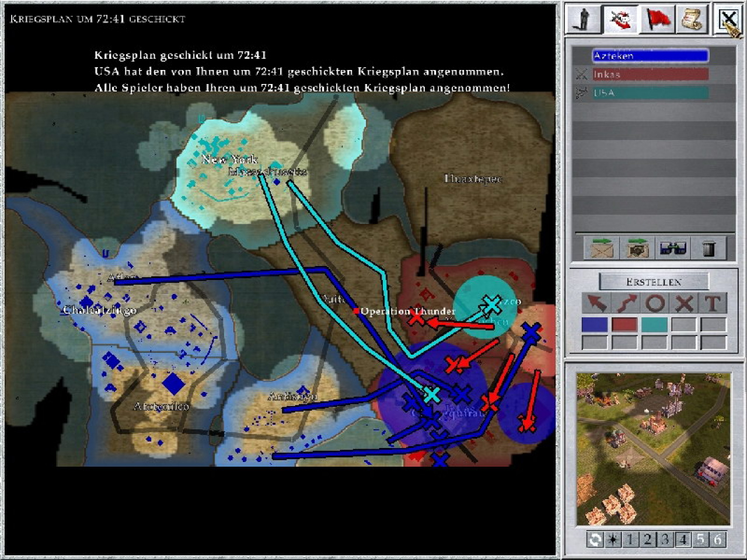Send war plan using the envelope icon

(x=601, y=249)
